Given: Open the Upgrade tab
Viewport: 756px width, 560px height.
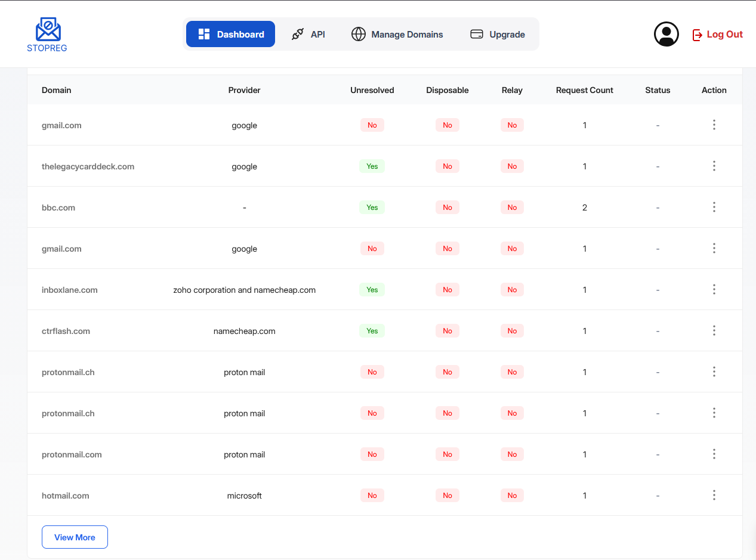Looking at the screenshot, I should (x=498, y=34).
